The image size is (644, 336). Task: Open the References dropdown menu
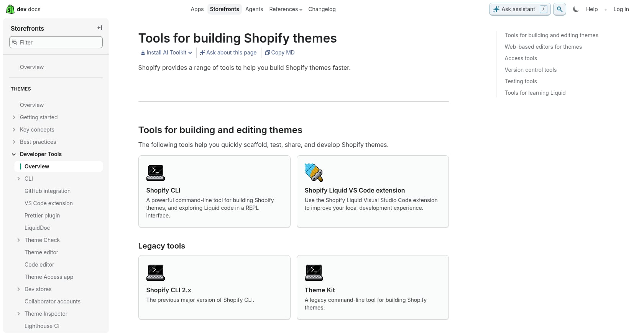tap(286, 9)
